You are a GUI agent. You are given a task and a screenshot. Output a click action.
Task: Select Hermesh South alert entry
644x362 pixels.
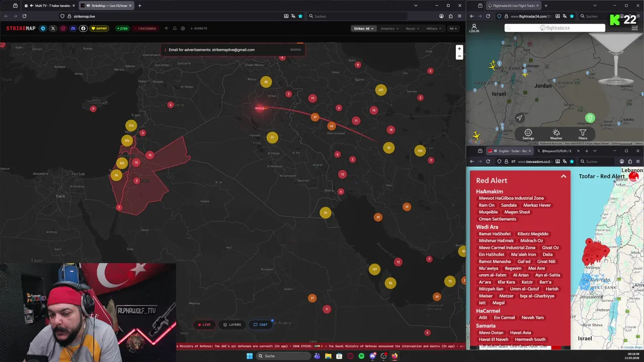[x=530, y=339]
